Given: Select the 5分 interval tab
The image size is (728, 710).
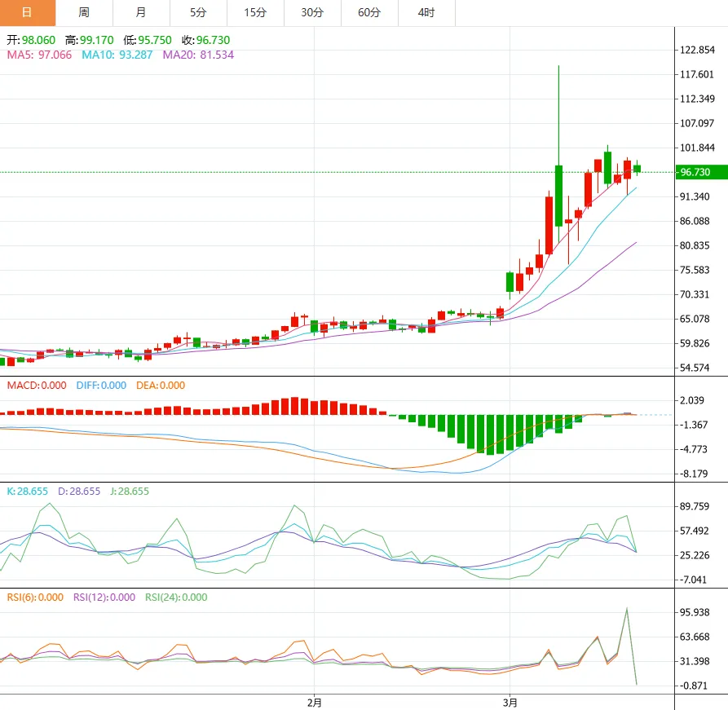Looking at the screenshot, I should tap(197, 13).
